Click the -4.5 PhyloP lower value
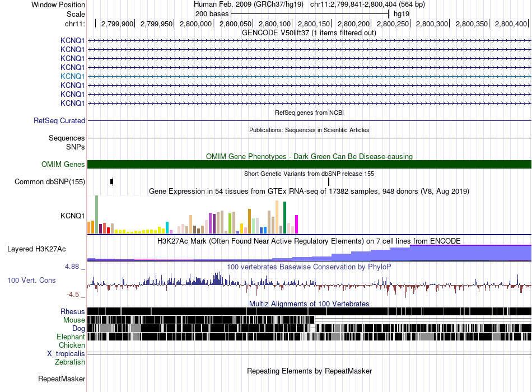 (73, 295)
